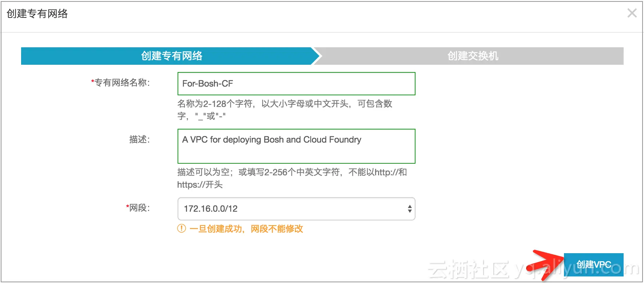Click the 专有网络名称 required field label

(x=121, y=83)
